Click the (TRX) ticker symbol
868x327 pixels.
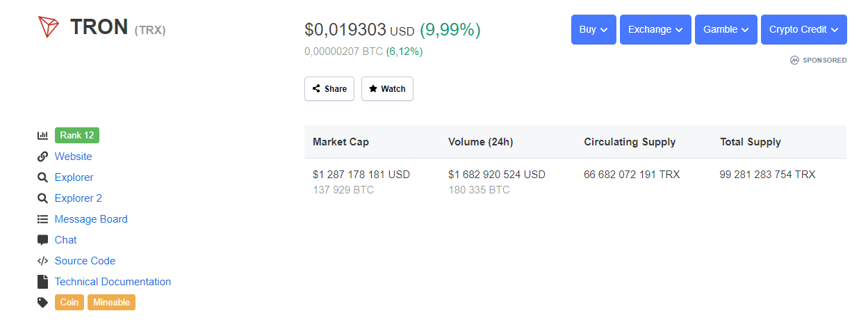[x=150, y=30]
